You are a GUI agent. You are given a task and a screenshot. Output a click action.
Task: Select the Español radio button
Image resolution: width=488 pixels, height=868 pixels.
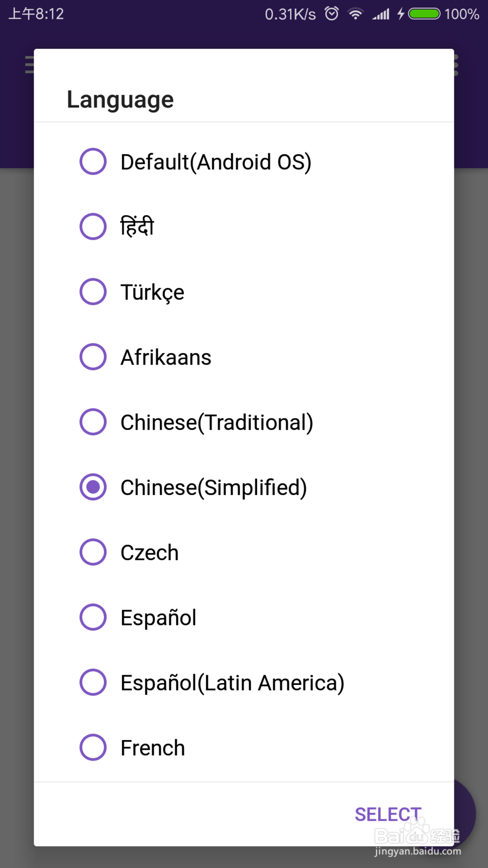[93, 617]
